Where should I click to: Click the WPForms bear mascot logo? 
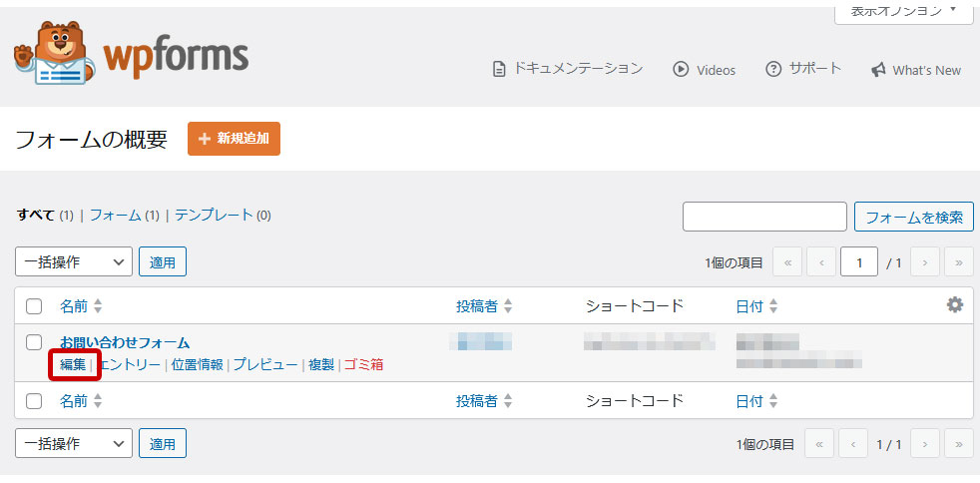point(56,54)
